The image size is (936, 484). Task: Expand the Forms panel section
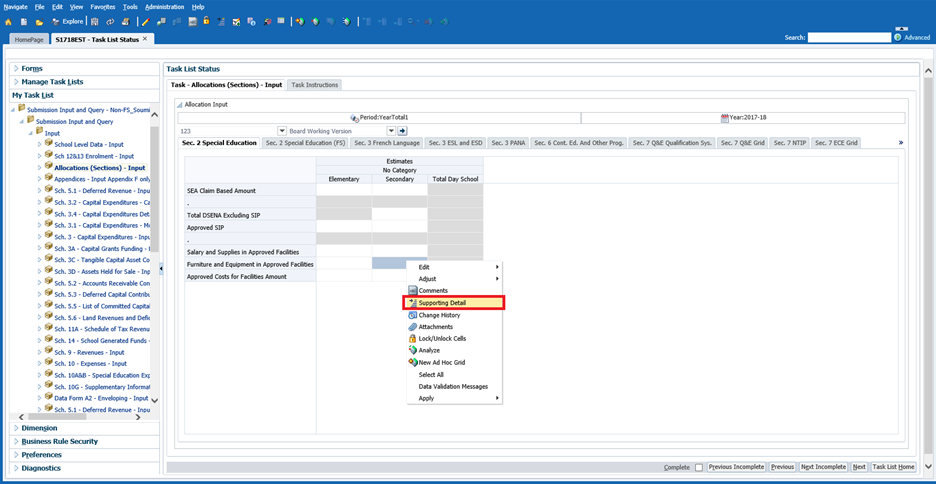point(32,68)
